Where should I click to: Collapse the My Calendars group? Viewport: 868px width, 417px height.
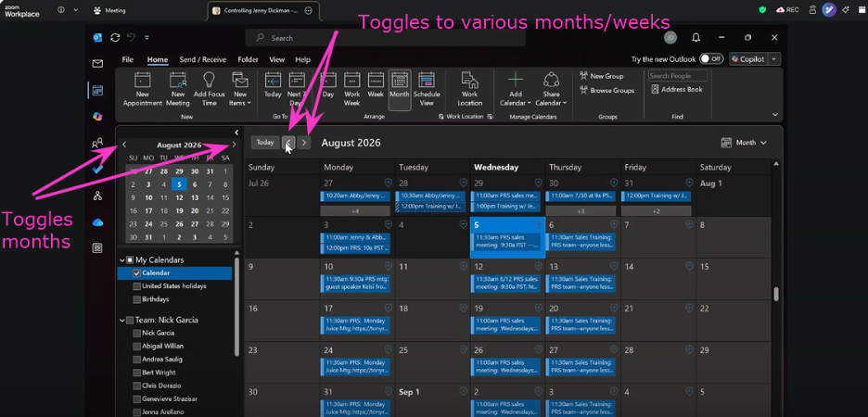[122, 260]
